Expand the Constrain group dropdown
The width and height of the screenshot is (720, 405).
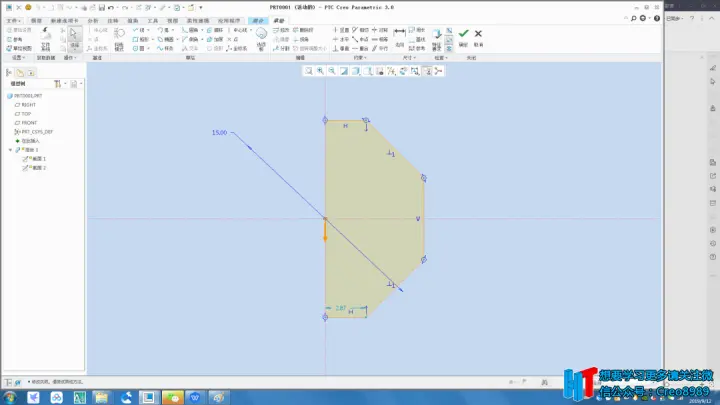(x=360, y=58)
